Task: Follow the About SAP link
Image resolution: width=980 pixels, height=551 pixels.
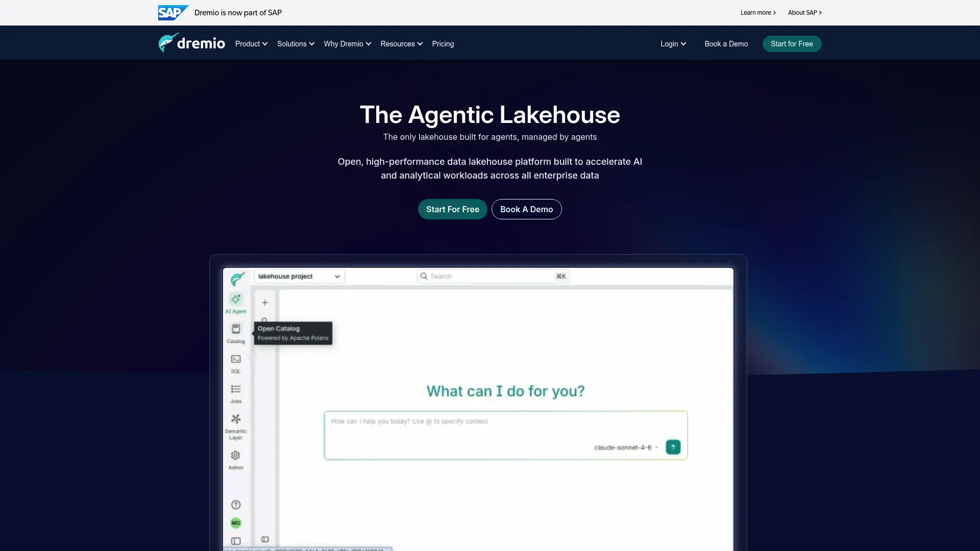Action: tap(805, 13)
